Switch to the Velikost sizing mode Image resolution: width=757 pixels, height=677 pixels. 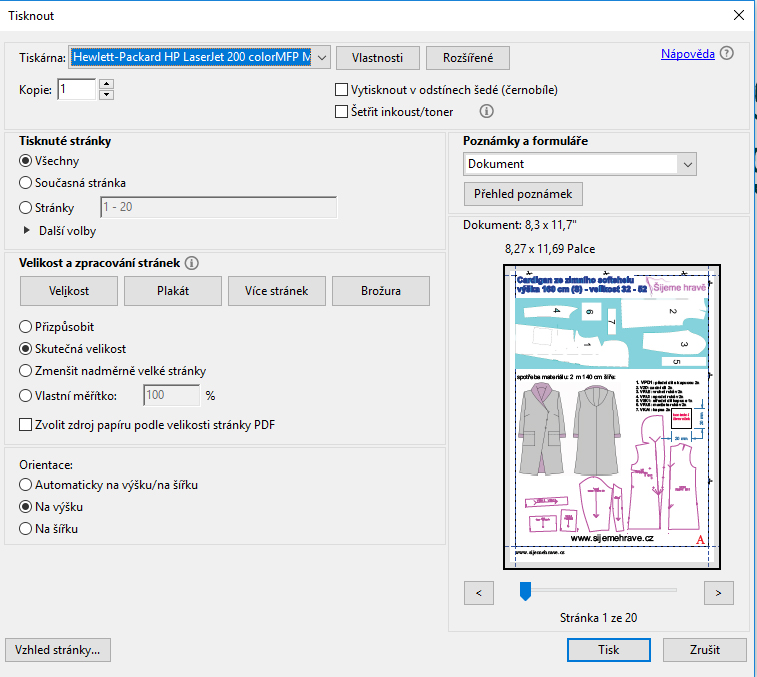[69, 291]
